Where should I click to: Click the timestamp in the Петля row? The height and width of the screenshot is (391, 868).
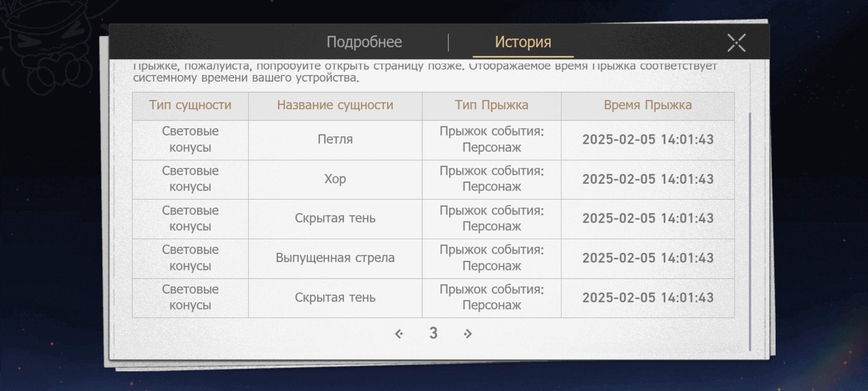(x=647, y=140)
